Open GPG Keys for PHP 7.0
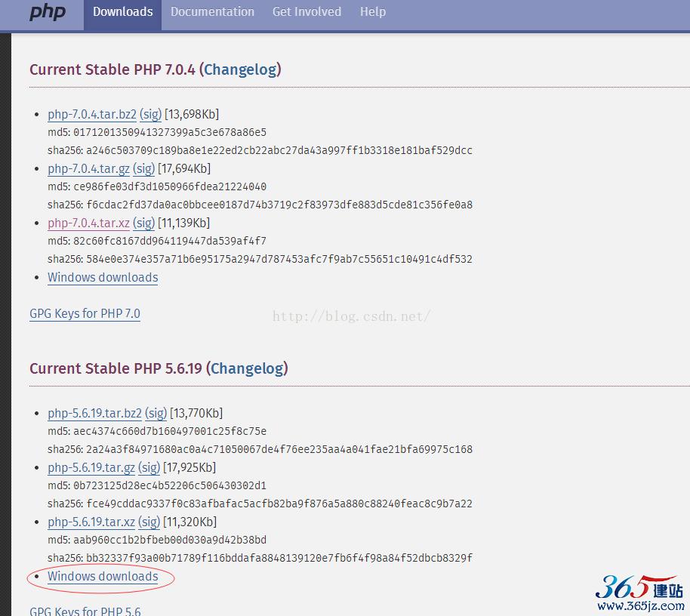The width and height of the screenshot is (690, 616). (x=85, y=314)
